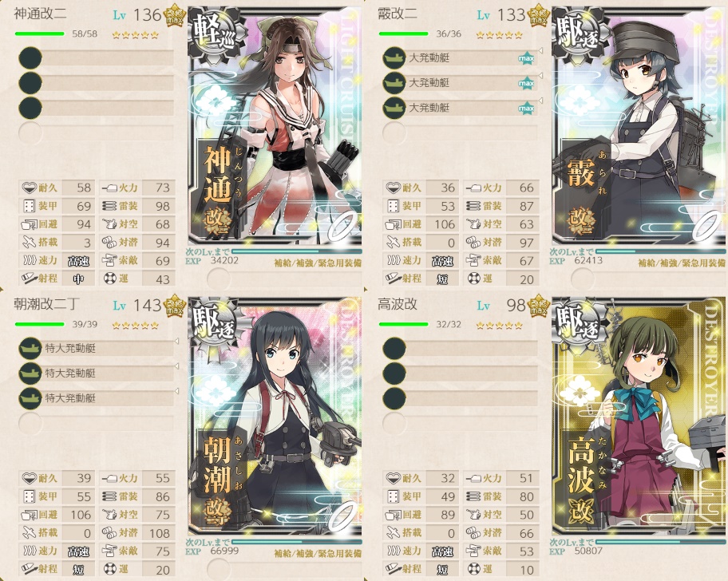Click Kasumi's first 大発動艇 landing craft icon
Image resolution: width=728 pixels, height=581 pixels.
point(394,58)
